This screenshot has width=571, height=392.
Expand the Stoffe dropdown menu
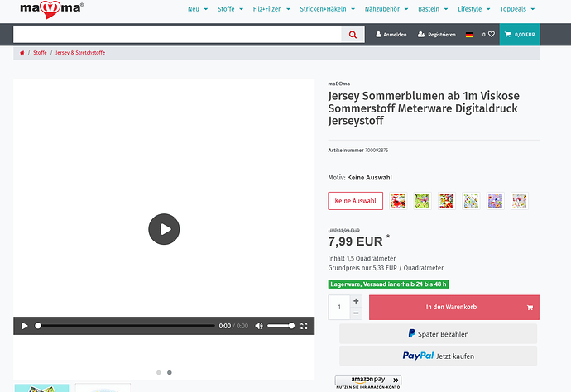coord(229,9)
